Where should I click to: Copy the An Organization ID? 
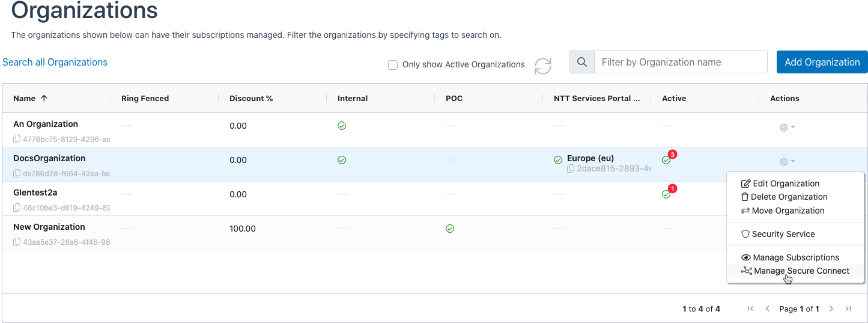17,140
